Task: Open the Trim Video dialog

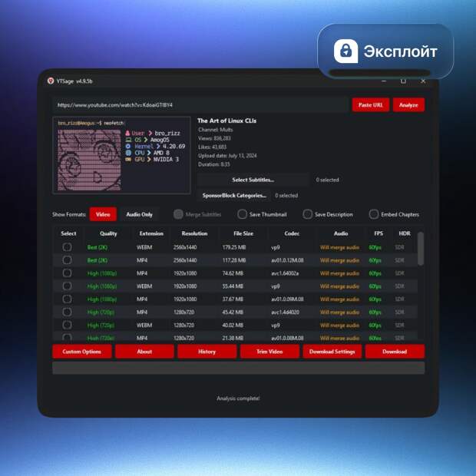Action: [x=269, y=352]
